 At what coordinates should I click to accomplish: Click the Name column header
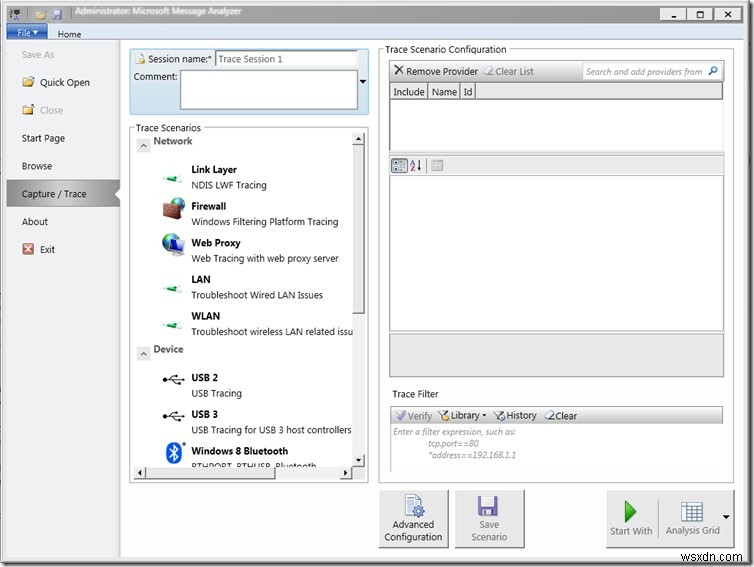click(444, 91)
